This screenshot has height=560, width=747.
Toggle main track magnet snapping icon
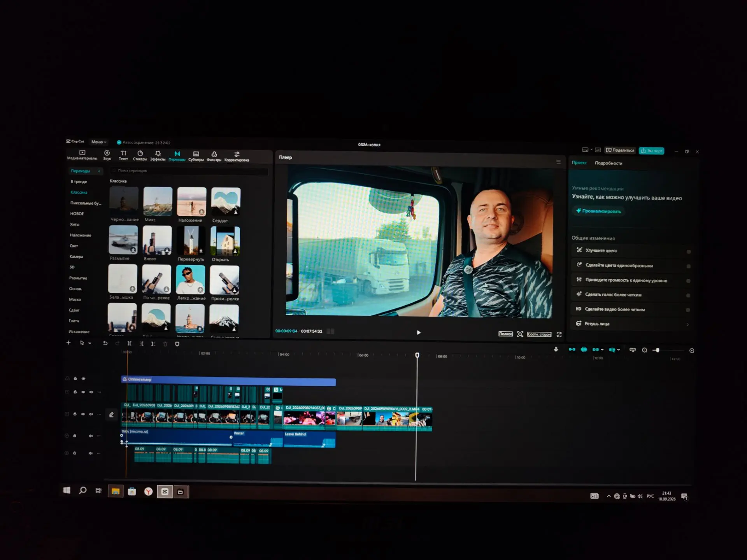[572, 349]
